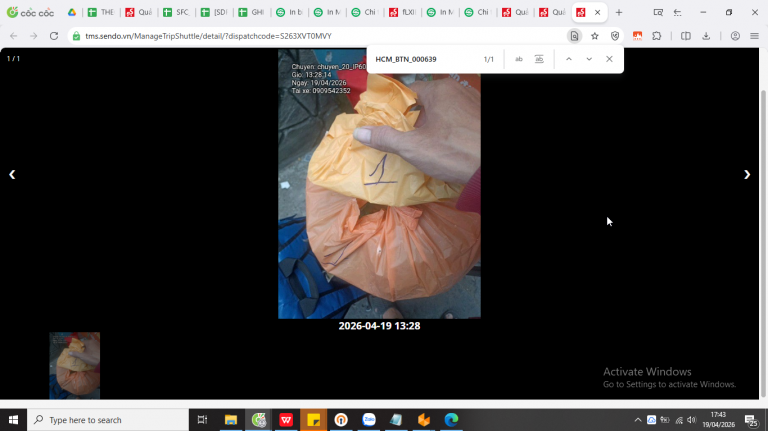The image size is (768, 431).
Task: Open the Windows Start menu
Action: (13, 420)
